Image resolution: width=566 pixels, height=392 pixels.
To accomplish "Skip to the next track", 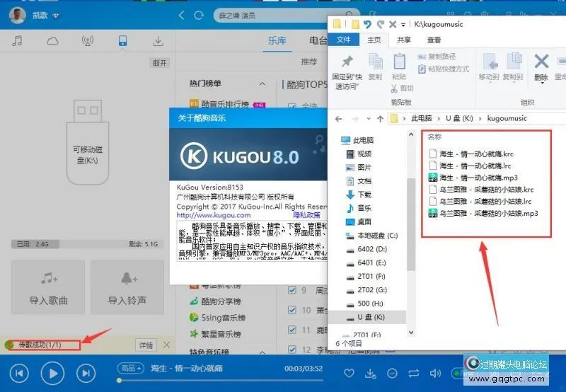I will [86, 372].
